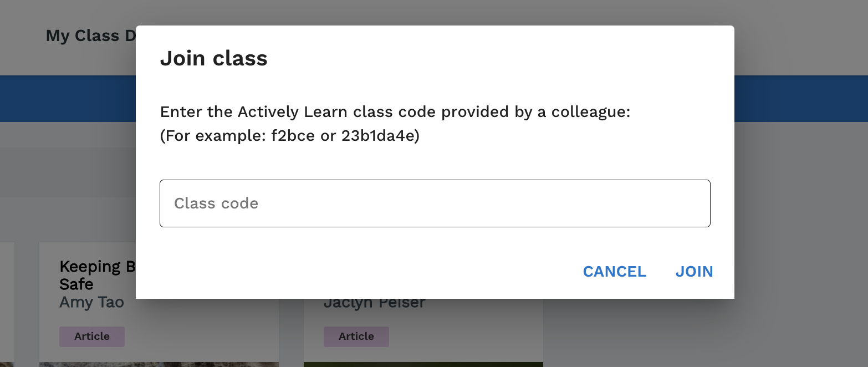Click the word 'Safe' in the article title
Image resolution: width=868 pixels, height=367 pixels.
[x=76, y=284]
